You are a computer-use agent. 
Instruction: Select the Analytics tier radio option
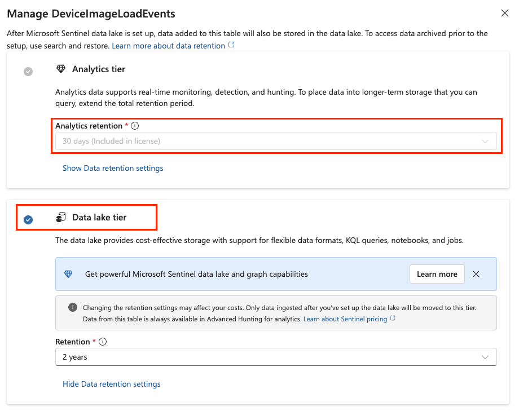pos(28,72)
